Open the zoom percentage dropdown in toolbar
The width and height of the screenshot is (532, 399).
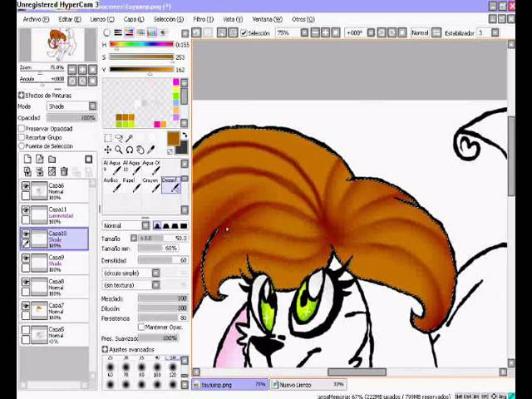coord(304,32)
